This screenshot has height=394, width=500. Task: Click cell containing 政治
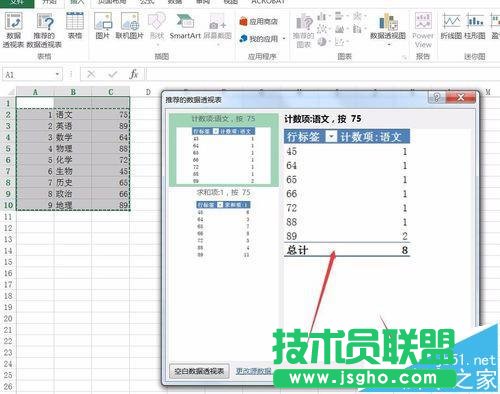(x=73, y=194)
